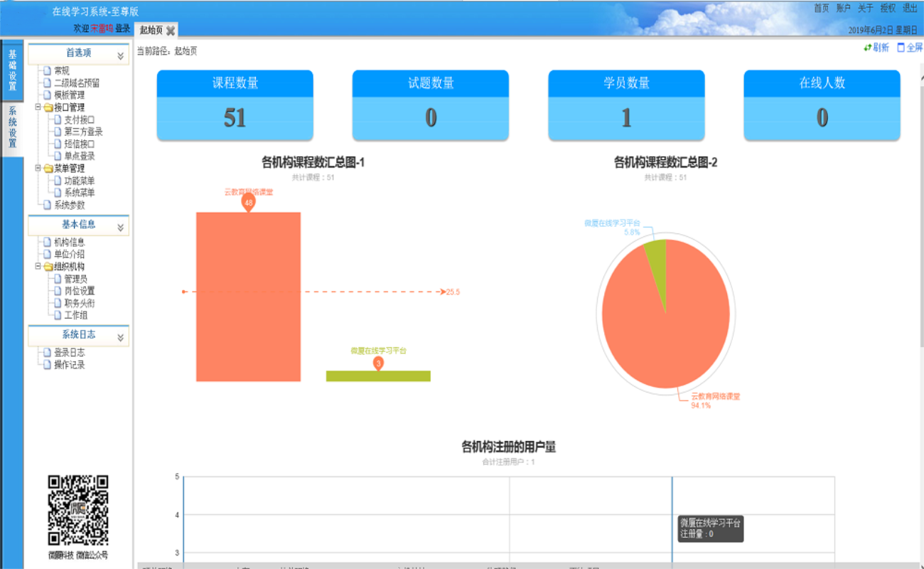Viewport: 924px width, 569px height.
Task: Open 登录日志 tree item
Action: point(69,352)
